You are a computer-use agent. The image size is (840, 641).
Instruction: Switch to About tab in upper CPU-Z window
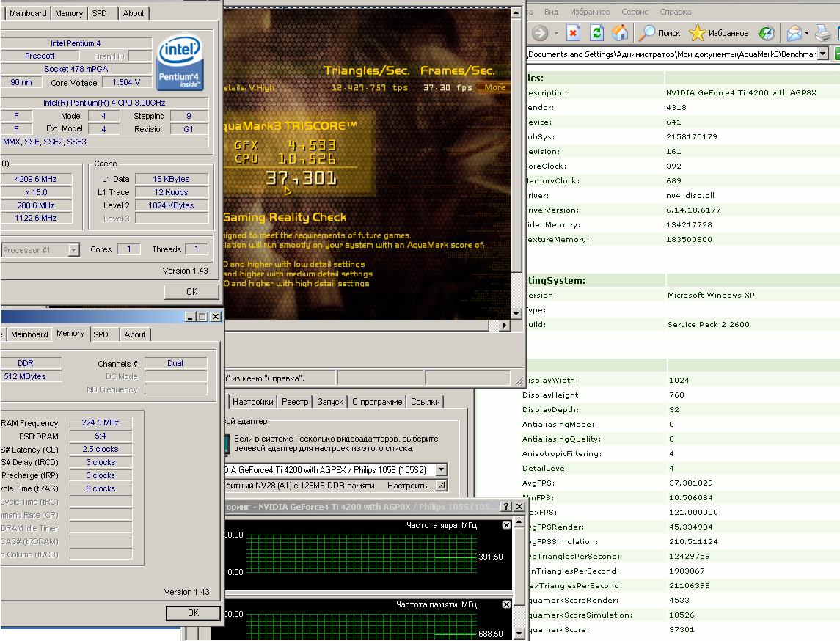pyautogui.click(x=134, y=13)
